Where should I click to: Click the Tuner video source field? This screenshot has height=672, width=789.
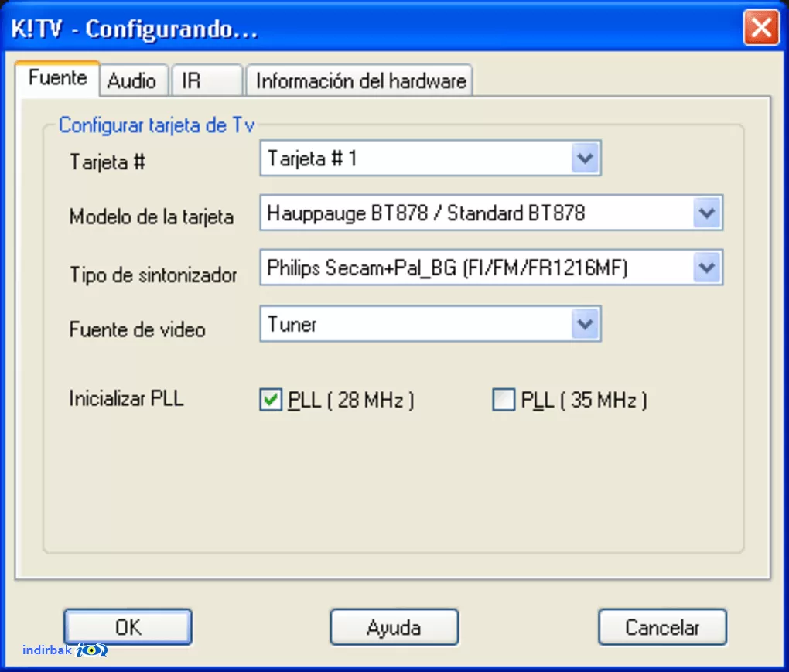430,324
